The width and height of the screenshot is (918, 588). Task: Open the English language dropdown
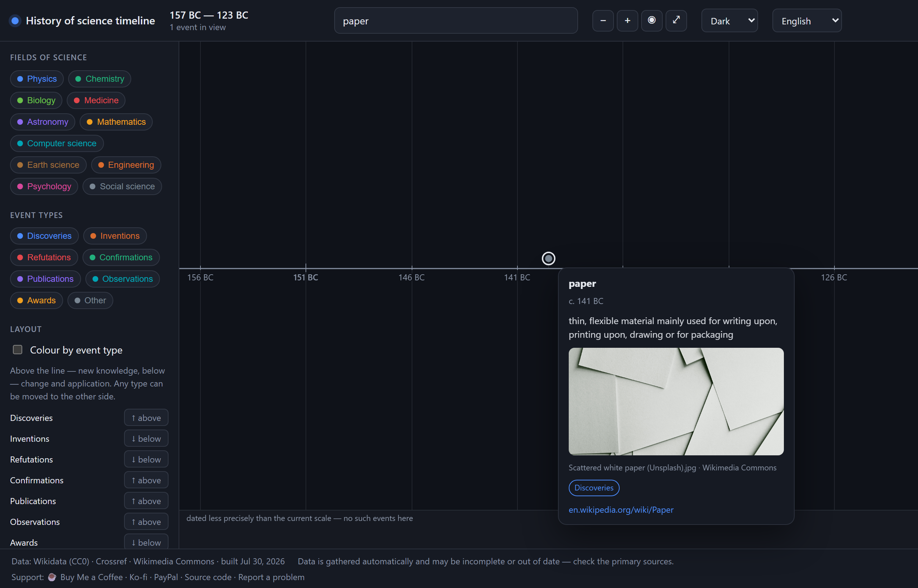pos(806,21)
